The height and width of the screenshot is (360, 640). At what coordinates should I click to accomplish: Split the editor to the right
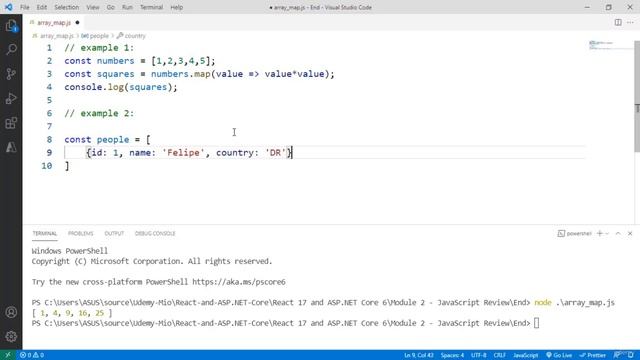(618, 22)
